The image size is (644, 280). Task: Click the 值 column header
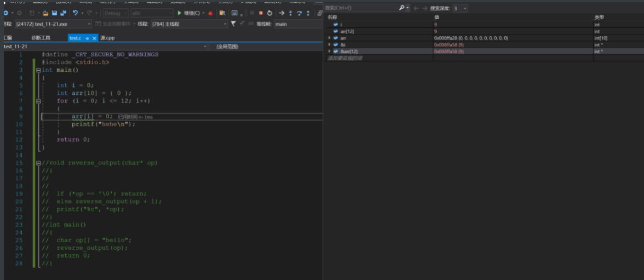pos(436,18)
